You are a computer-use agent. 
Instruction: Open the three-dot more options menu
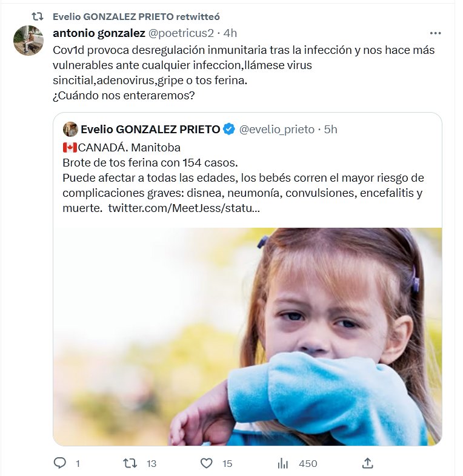tap(435, 33)
